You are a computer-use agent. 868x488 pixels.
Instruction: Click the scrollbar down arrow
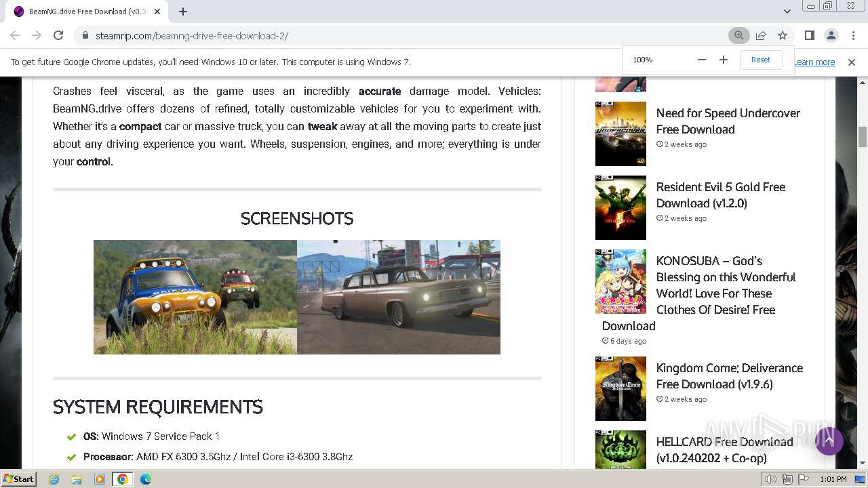coord(863,463)
